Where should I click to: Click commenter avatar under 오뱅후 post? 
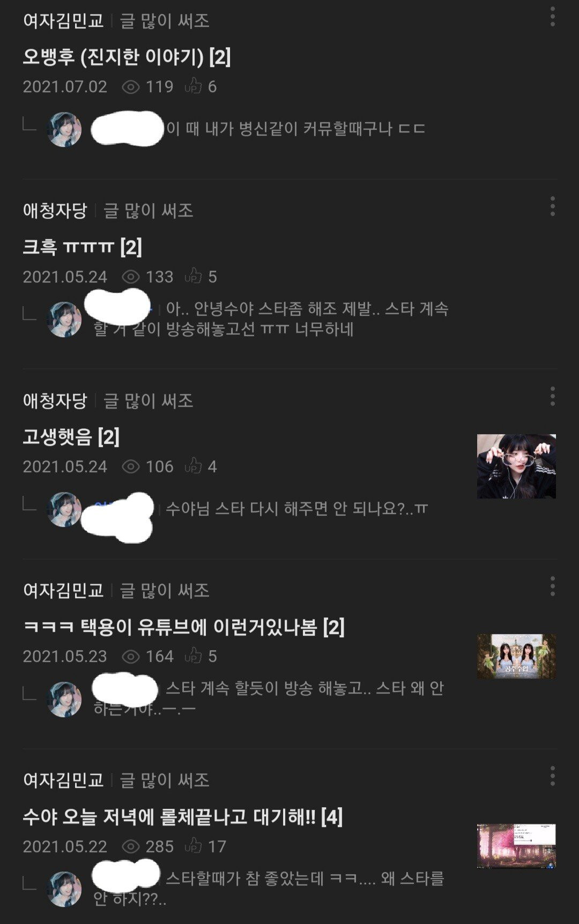click(64, 129)
